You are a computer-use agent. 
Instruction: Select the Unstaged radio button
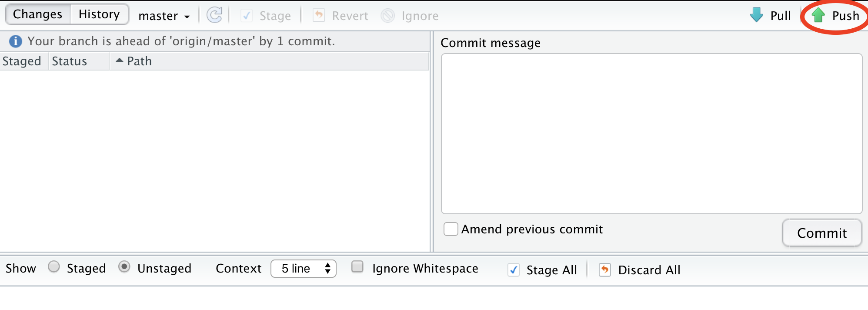coord(124,266)
